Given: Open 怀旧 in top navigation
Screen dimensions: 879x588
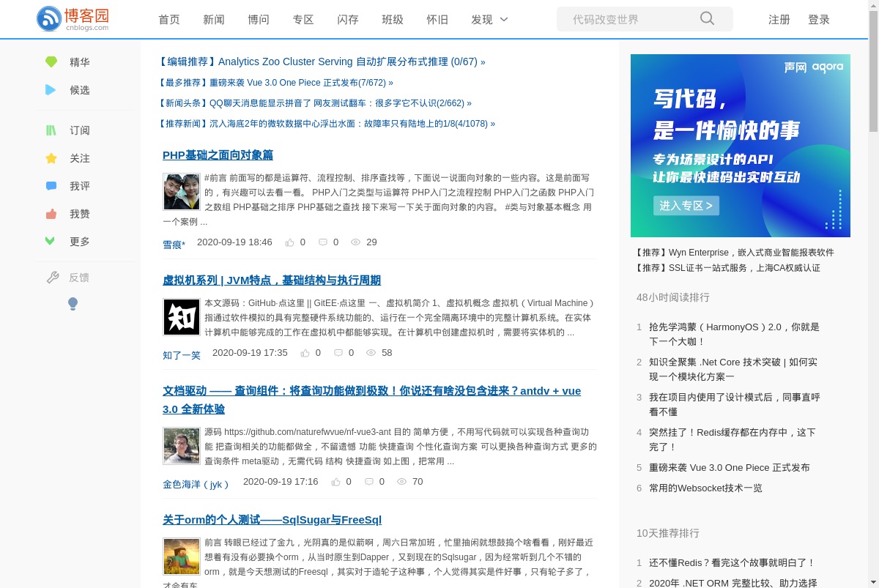Looking at the screenshot, I should tap(437, 20).
